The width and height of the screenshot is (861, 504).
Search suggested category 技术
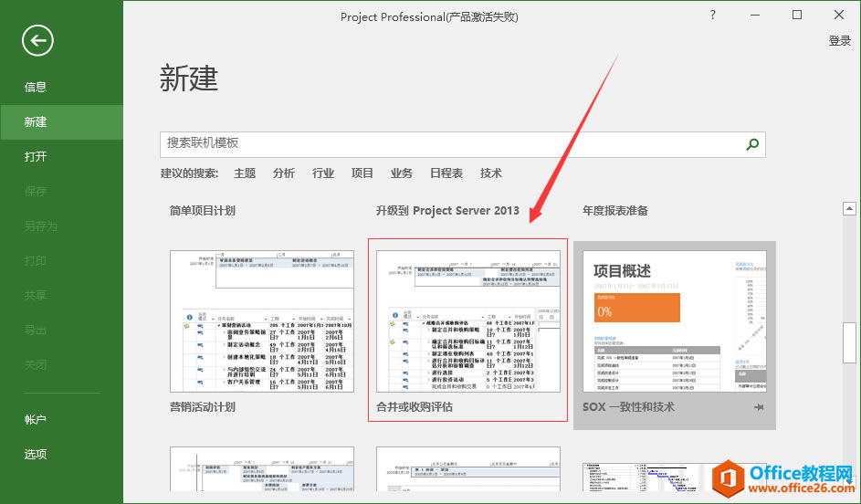pyautogui.click(x=491, y=173)
